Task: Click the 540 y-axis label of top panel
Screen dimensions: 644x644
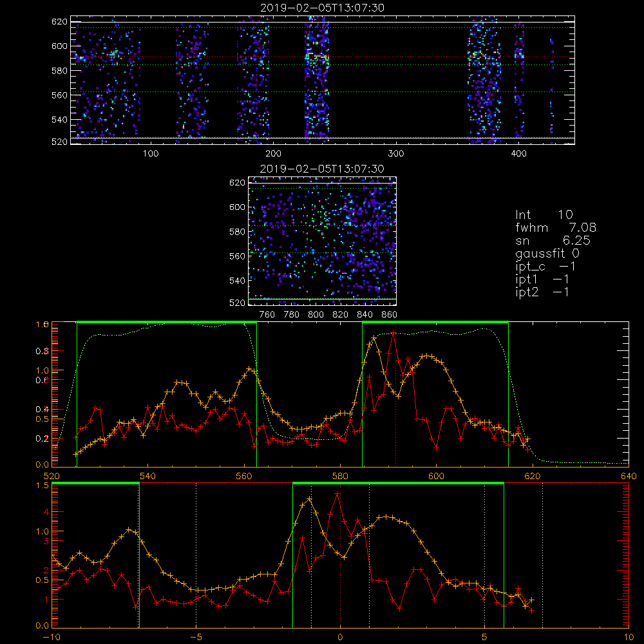Action: [59, 120]
